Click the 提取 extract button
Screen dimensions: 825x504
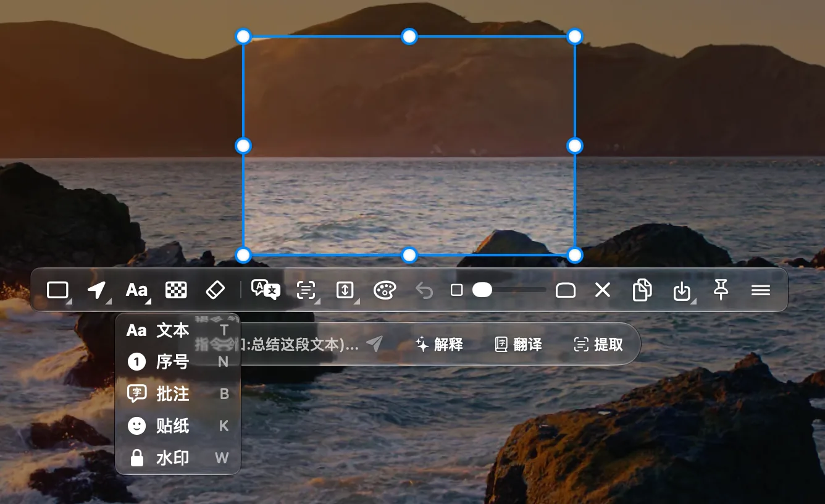point(598,344)
